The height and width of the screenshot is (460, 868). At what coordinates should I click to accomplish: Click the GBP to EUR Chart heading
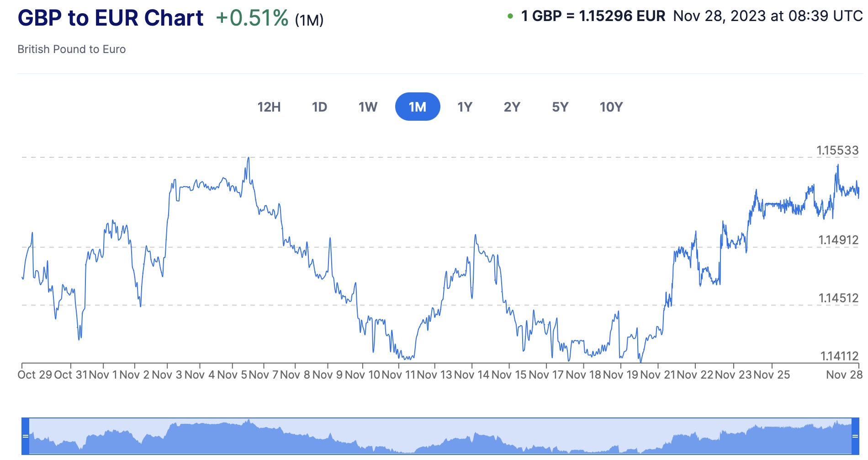[111, 18]
